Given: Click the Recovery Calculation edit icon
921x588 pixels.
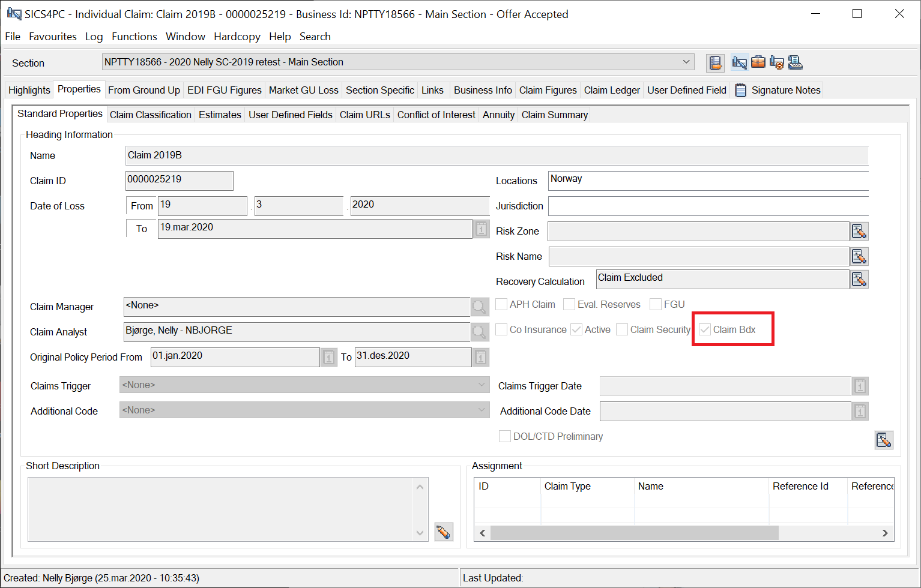Looking at the screenshot, I should [x=859, y=279].
